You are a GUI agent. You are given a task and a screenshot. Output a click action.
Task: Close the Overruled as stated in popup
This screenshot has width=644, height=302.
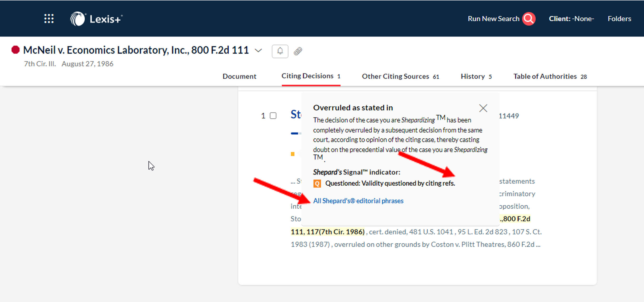point(483,108)
